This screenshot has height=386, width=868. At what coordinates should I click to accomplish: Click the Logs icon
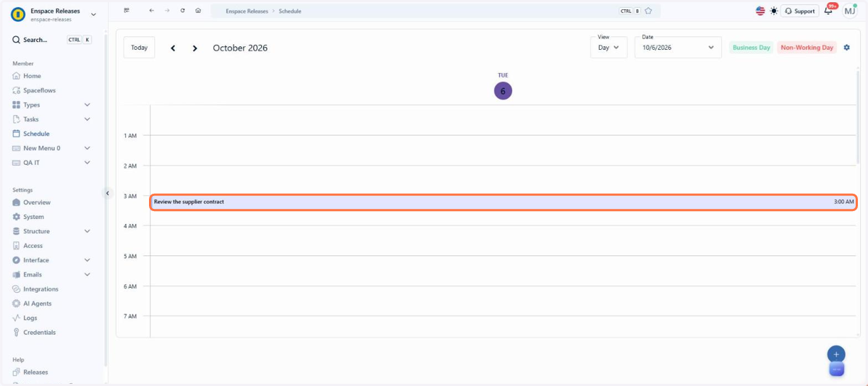(x=17, y=318)
